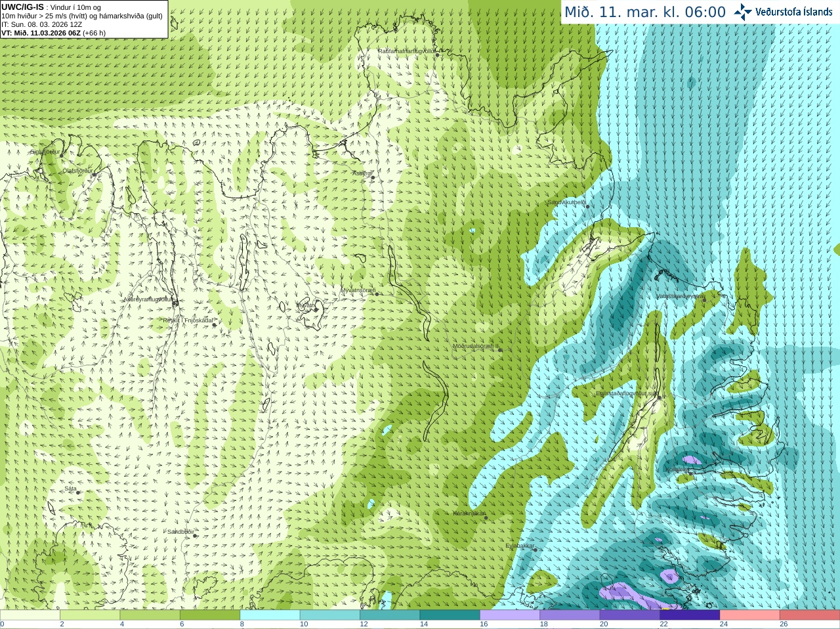The height and width of the screenshot is (629, 840).
Task: Click the Mývatnsöræfi station label
Action: point(358,290)
